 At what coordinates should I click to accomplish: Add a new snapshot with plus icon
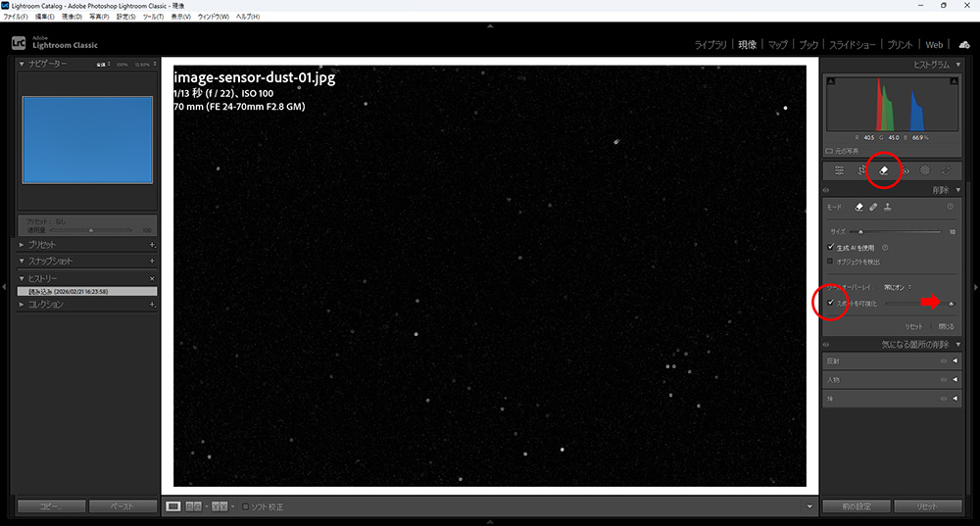click(152, 262)
